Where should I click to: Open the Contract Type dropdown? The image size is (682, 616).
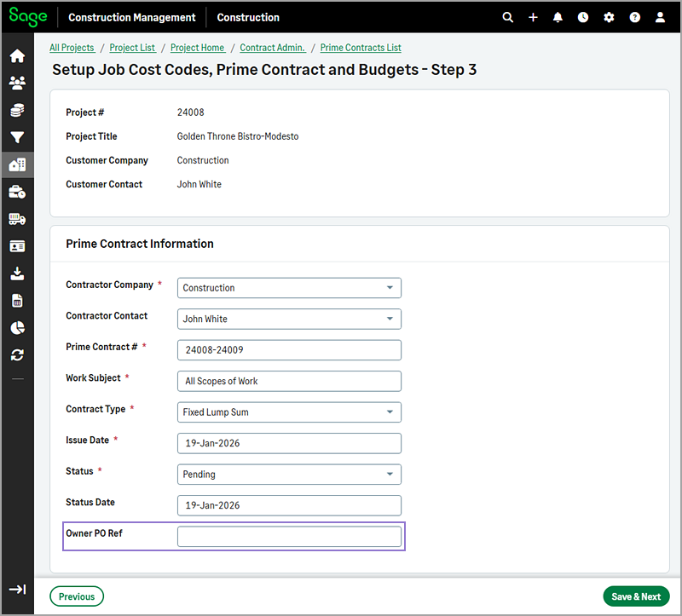pos(289,412)
